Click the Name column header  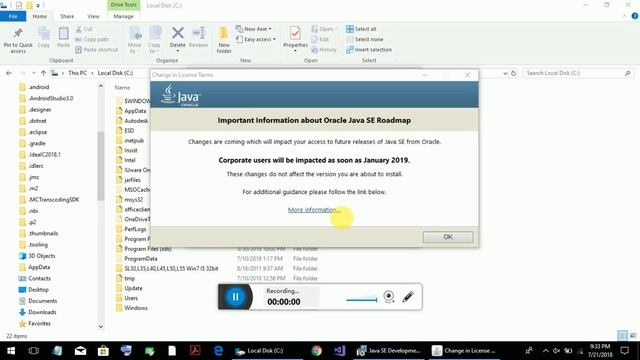[x=122, y=87]
